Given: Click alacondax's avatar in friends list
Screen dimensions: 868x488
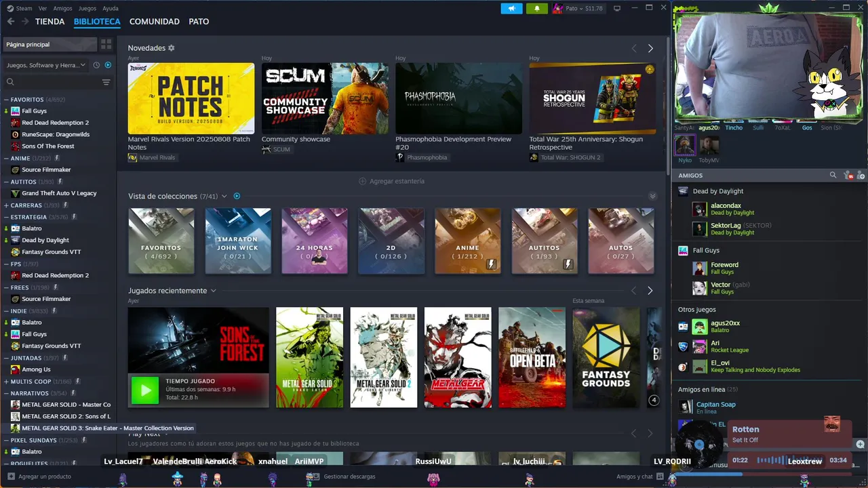Looking at the screenshot, I should [699, 209].
